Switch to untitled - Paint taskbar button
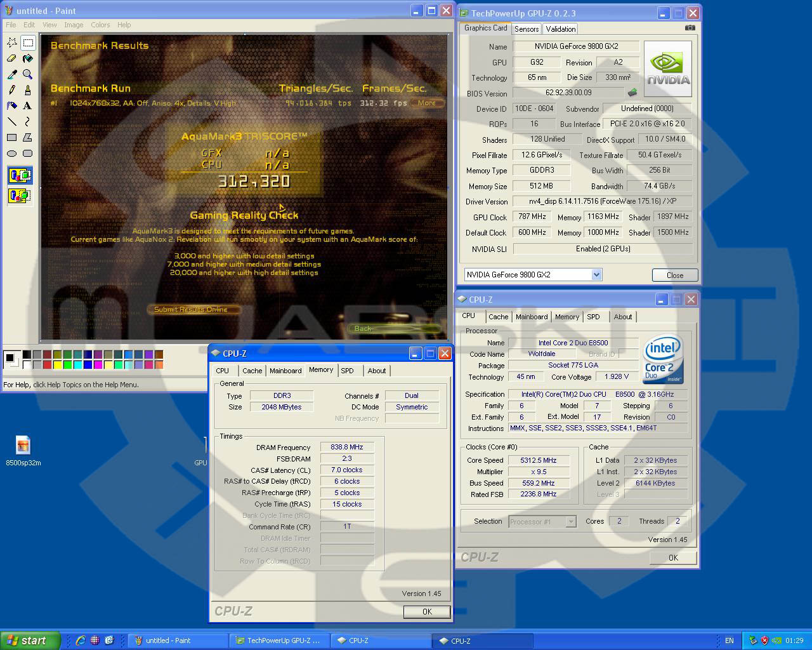The height and width of the screenshot is (650, 812). tap(178, 640)
